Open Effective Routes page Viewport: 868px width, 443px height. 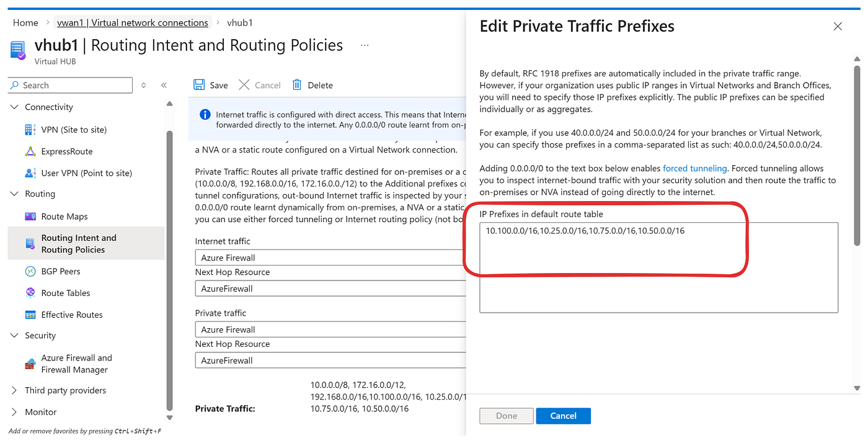click(x=72, y=315)
